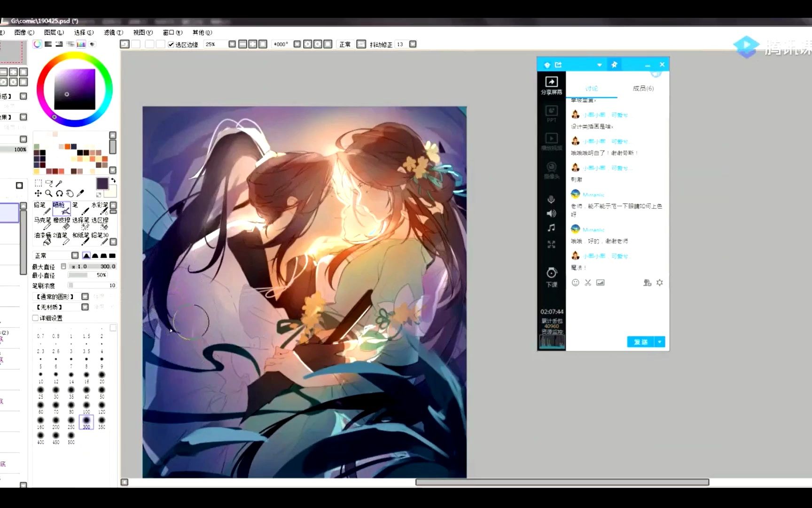
Task: Open the classroom window title bar dropdown arrow
Action: tap(600, 65)
